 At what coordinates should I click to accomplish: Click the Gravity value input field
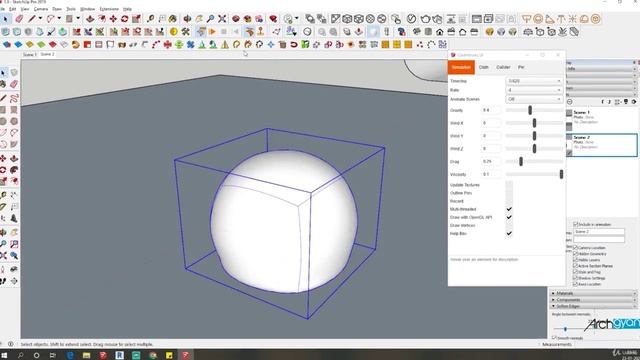491,110
